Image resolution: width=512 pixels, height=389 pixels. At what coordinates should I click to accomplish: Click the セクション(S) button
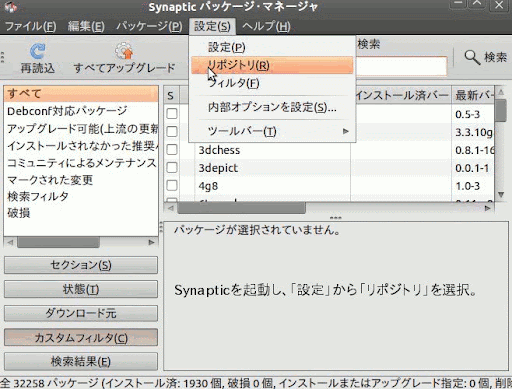pyautogui.click(x=81, y=265)
